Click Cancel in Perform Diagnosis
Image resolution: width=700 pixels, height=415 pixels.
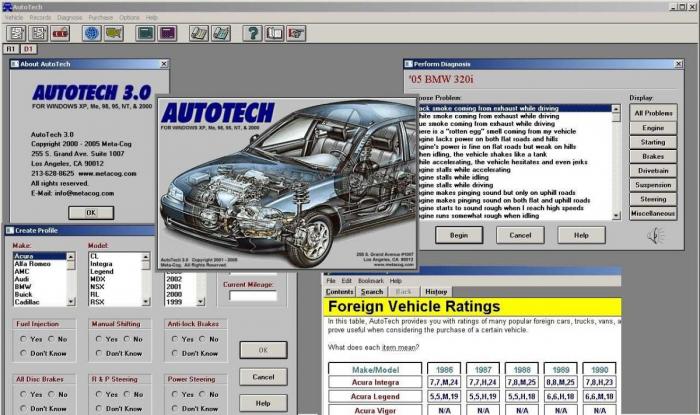pos(520,235)
